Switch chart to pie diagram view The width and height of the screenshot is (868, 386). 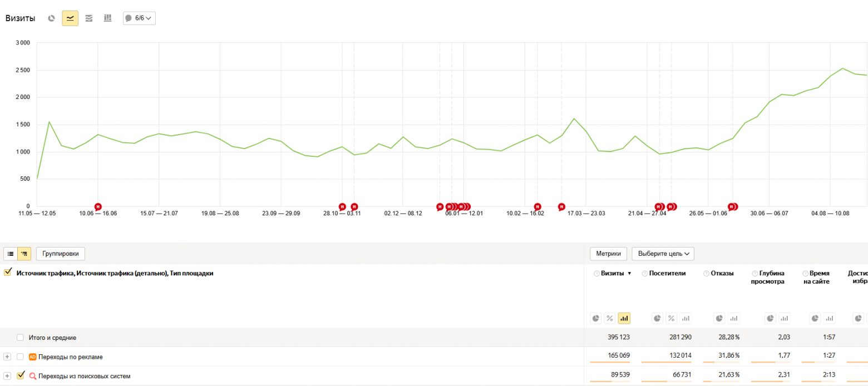[52, 18]
